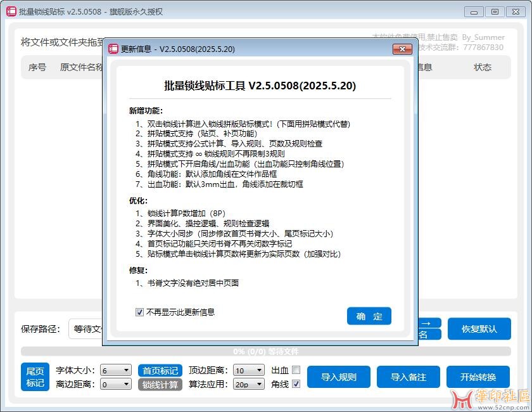The width and height of the screenshot is (532, 412).
Task: Expand the 离边距离 edge distance dropdown
Action: click(116, 384)
